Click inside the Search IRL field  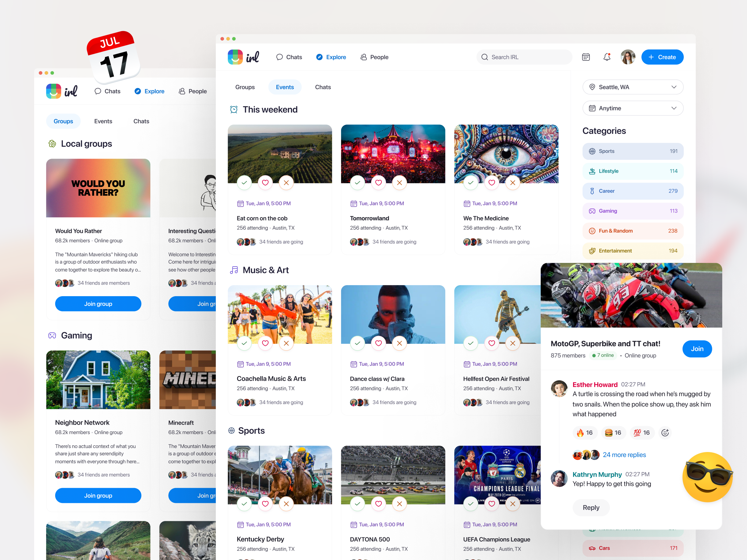[x=523, y=57]
